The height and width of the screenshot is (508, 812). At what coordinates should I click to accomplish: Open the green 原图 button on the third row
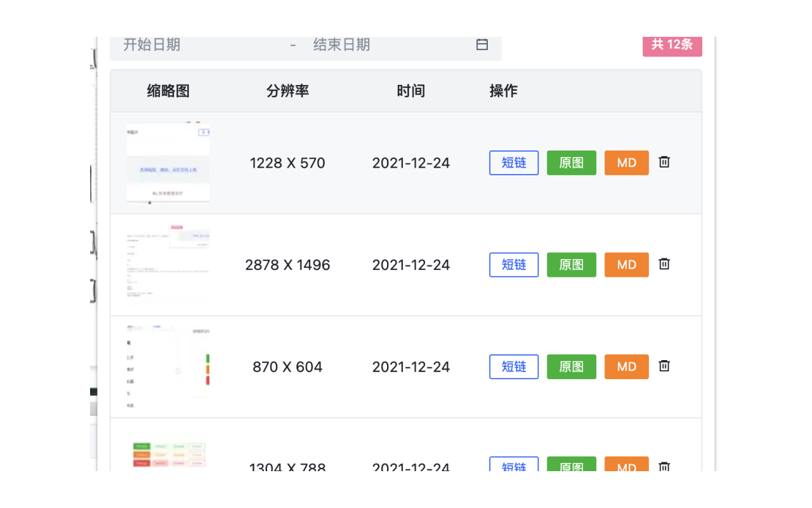click(x=571, y=366)
